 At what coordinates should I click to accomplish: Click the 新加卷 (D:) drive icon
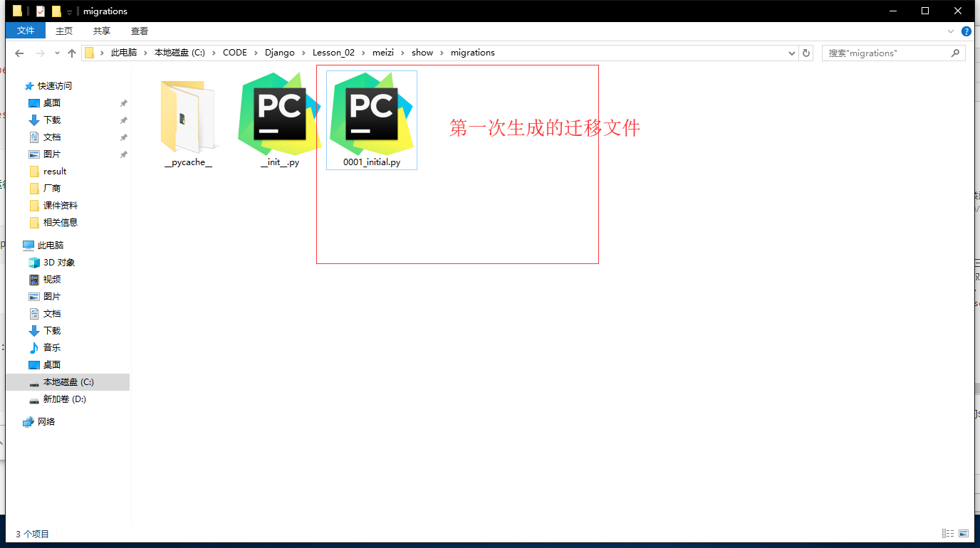point(33,399)
